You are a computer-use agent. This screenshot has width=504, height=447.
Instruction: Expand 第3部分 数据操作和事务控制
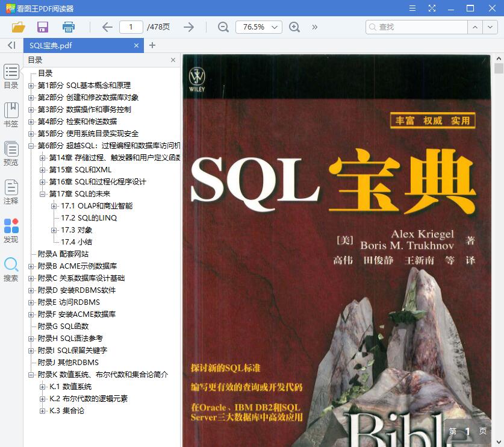[31, 110]
